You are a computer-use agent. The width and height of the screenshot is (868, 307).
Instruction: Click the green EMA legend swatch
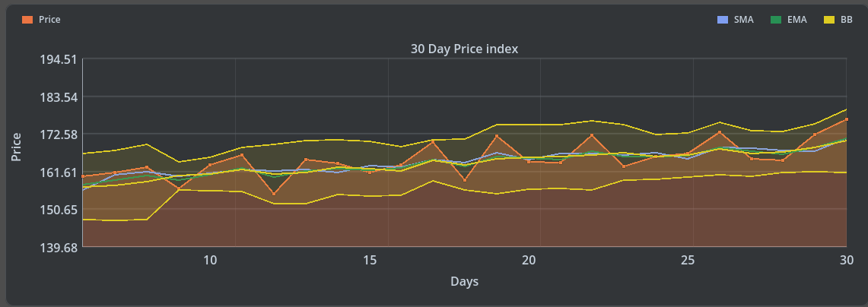point(777,20)
